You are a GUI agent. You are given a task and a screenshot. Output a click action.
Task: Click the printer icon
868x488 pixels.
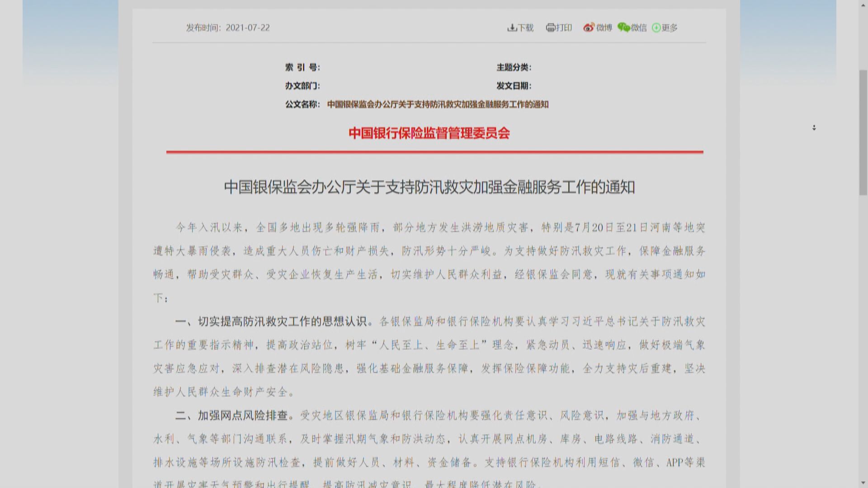[550, 28]
